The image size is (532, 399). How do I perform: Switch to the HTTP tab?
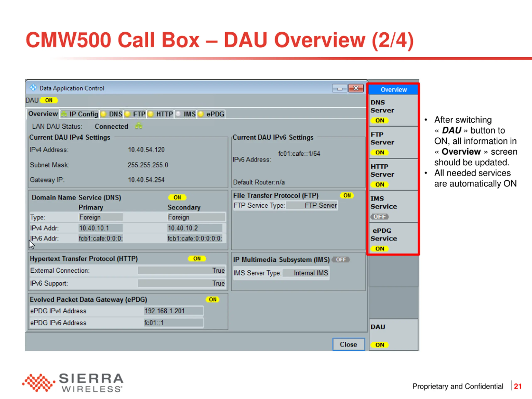pos(160,114)
